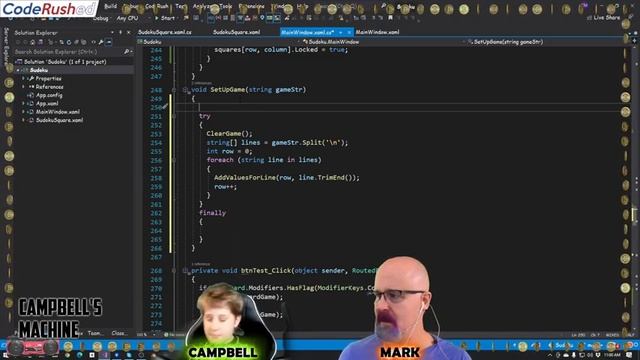Click the Start debugging button
The image size is (640, 360).
pos(164,18)
